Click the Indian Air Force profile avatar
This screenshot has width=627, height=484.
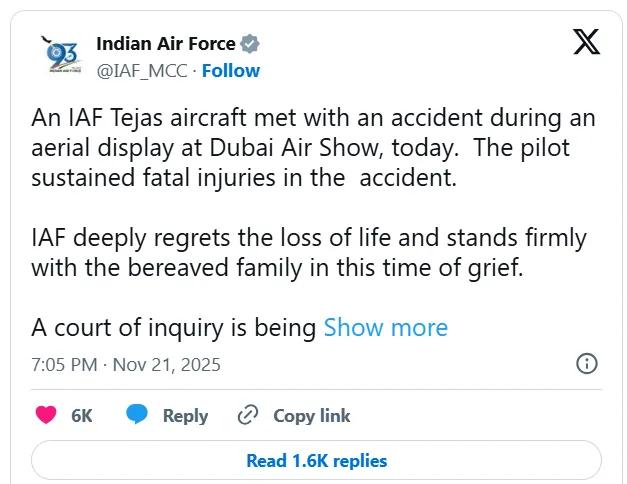tap(62, 56)
